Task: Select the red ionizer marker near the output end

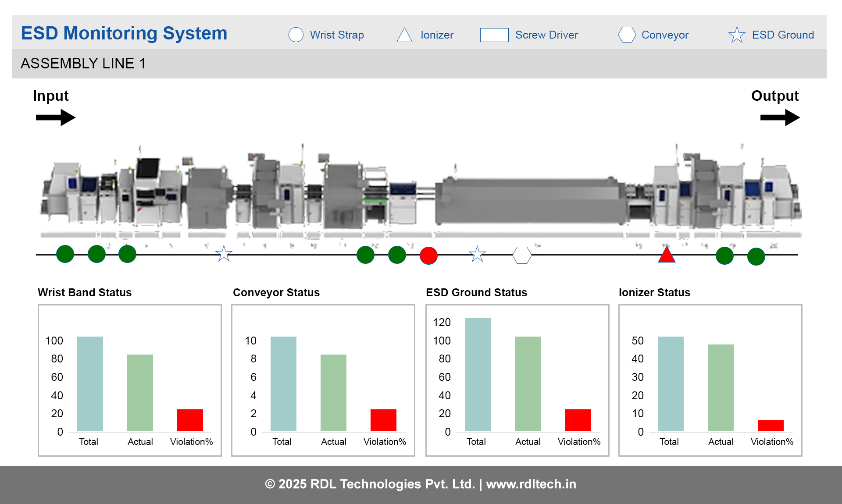Action: tap(666, 254)
